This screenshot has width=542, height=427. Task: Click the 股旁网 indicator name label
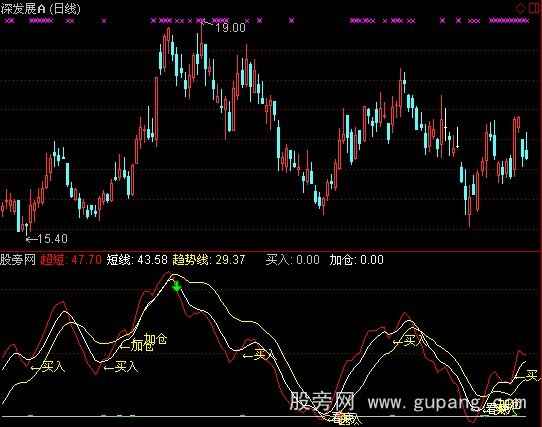click(18, 259)
